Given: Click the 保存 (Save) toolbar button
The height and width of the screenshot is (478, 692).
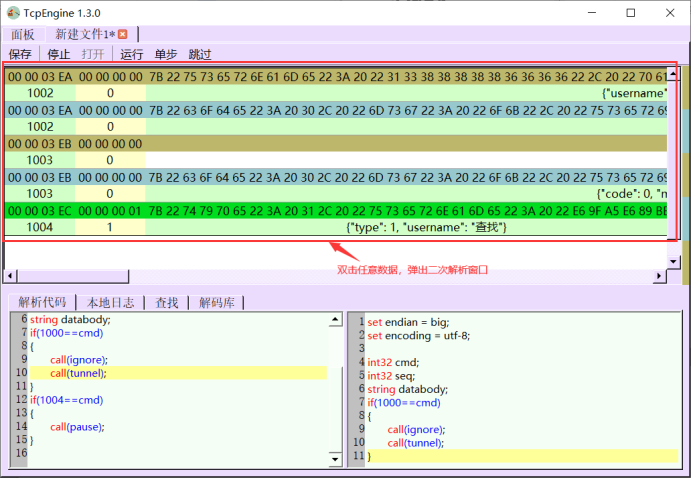Looking at the screenshot, I should coord(20,54).
